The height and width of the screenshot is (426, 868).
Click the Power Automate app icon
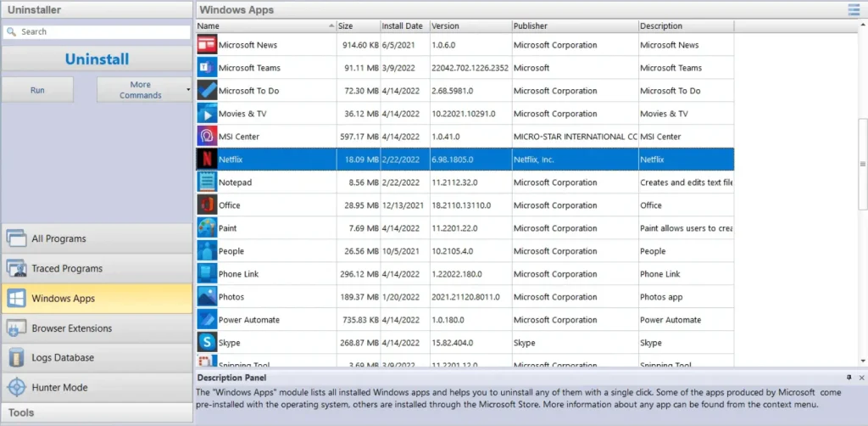(207, 320)
